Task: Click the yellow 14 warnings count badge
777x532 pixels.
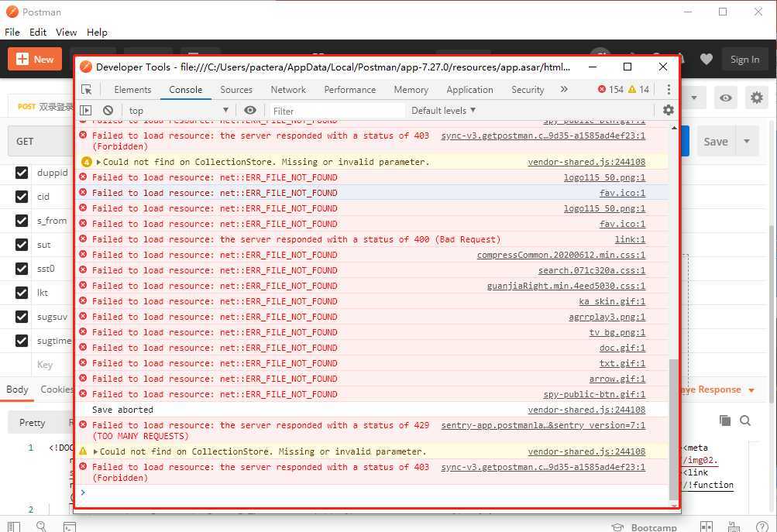Action: (639, 89)
